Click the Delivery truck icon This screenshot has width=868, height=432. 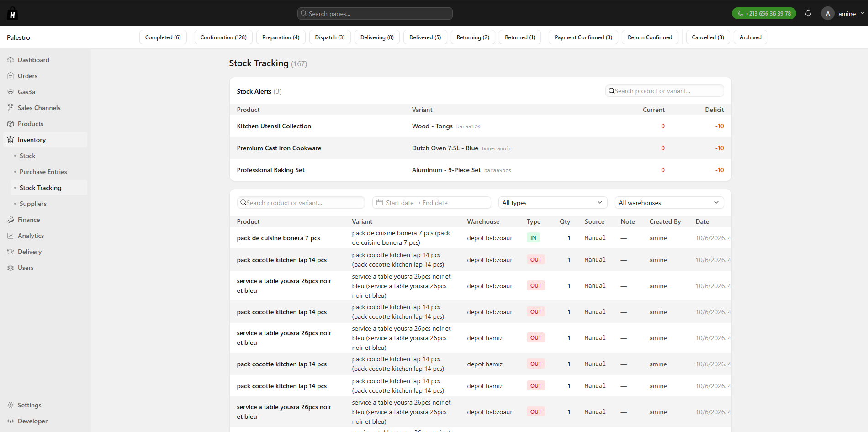(x=11, y=252)
